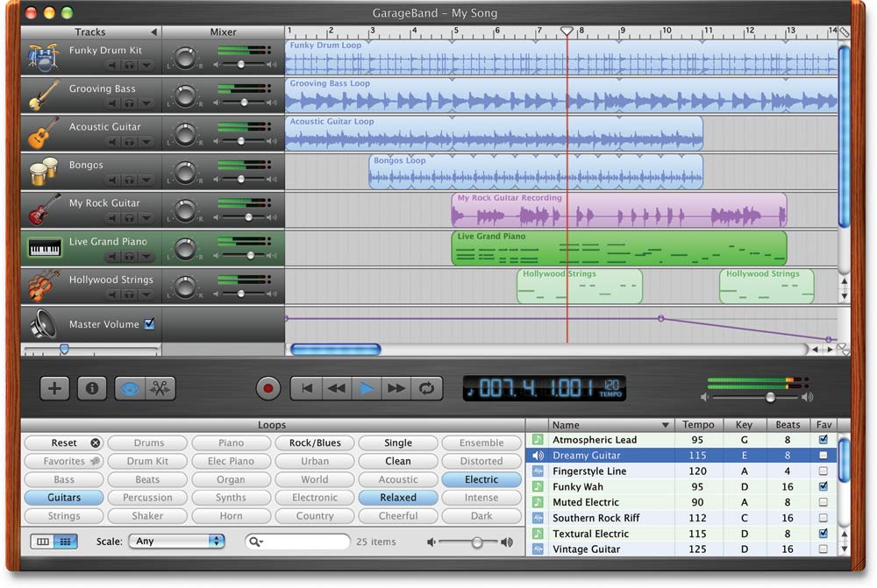
Task: Choose the Single keyword button
Action: 398,443
